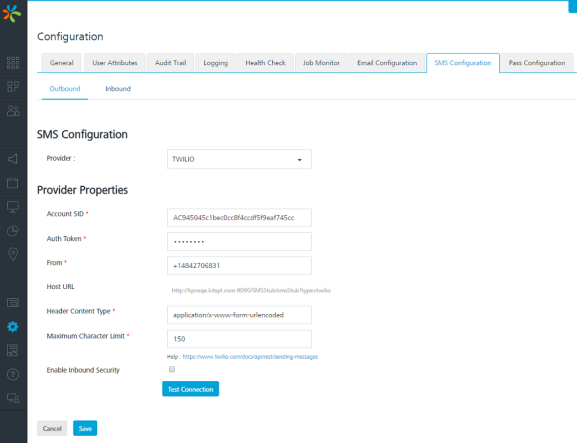
Task: Open the window layout icon in sidebar
Action: (x=13, y=302)
